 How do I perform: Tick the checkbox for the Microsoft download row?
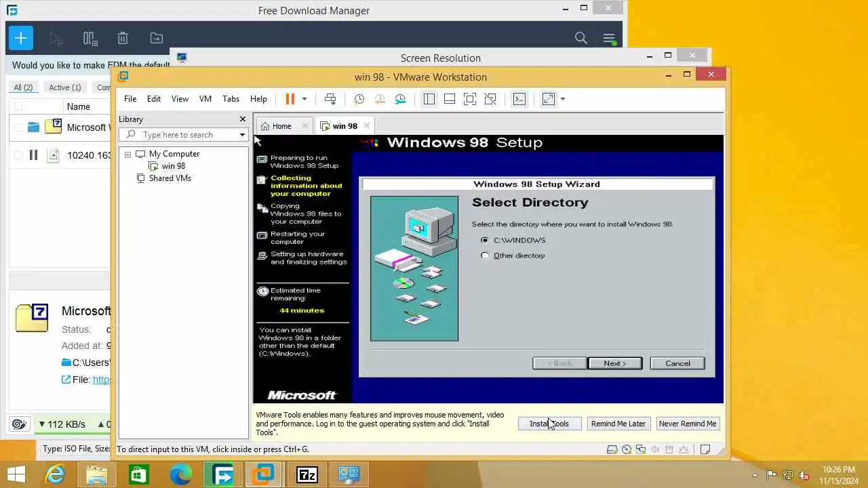18,127
